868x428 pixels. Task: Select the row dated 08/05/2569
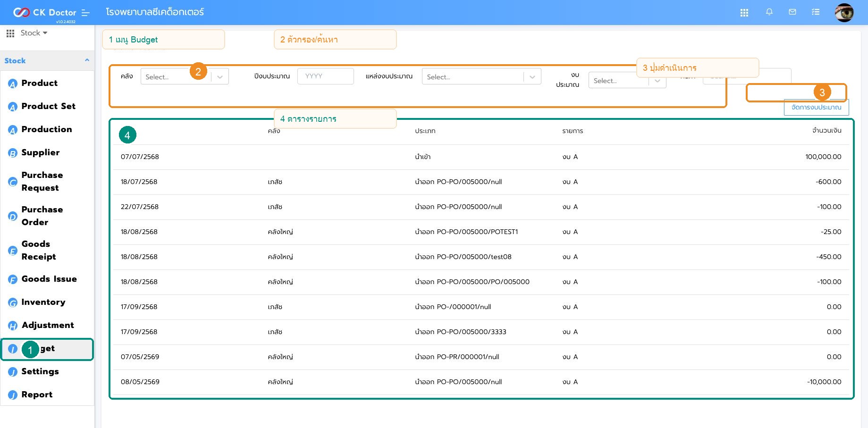pos(481,382)
